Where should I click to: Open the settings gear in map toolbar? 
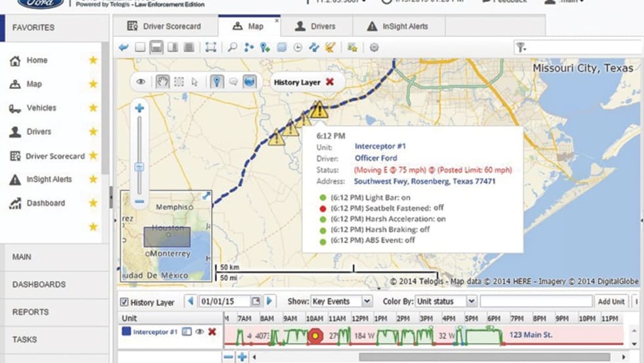374,47
